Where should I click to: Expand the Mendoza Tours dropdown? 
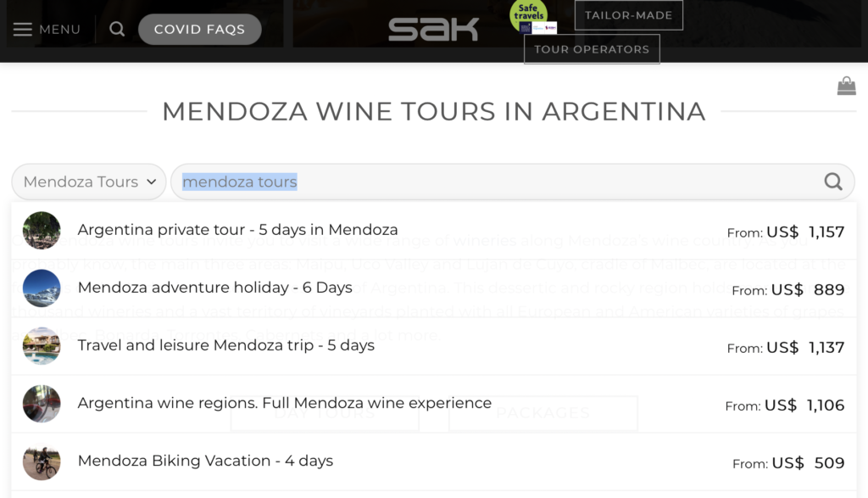[x=89, y=182]
